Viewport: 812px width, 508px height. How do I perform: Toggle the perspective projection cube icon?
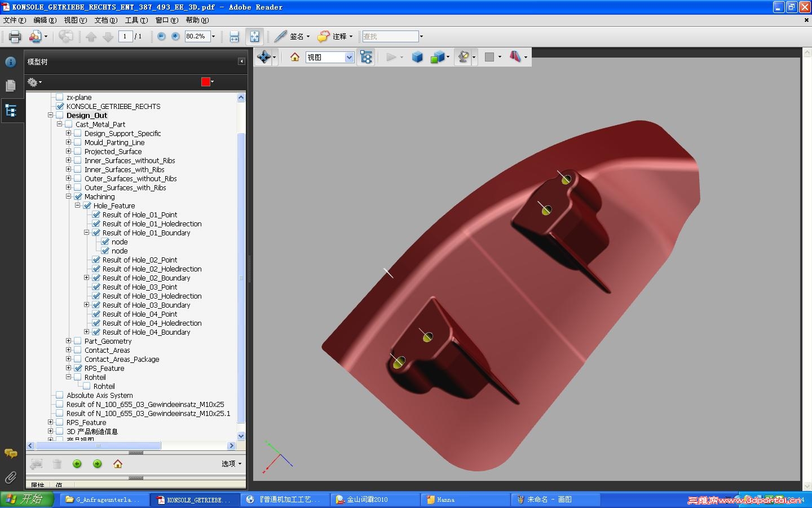tap(417, 57)
